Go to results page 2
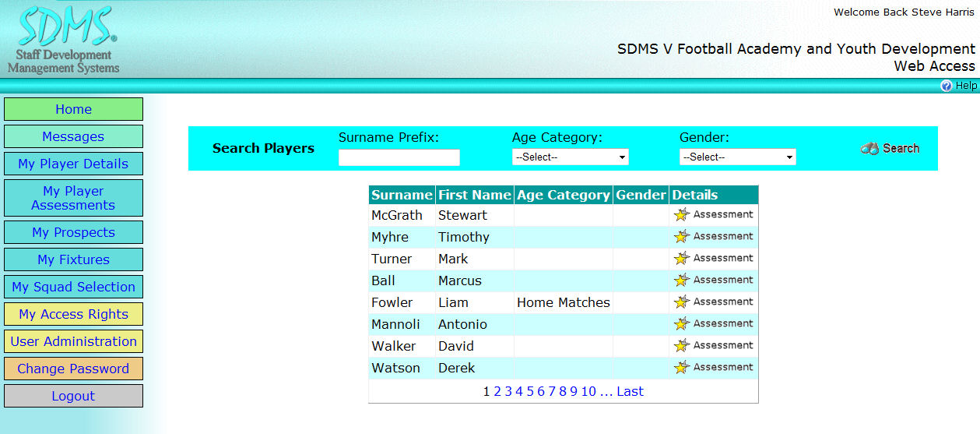 [x=497, y=391]
